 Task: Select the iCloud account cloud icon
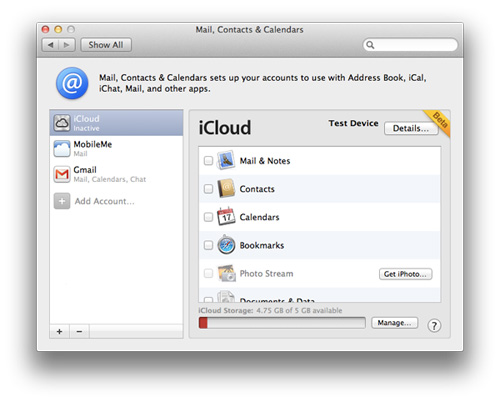[62, 123]
